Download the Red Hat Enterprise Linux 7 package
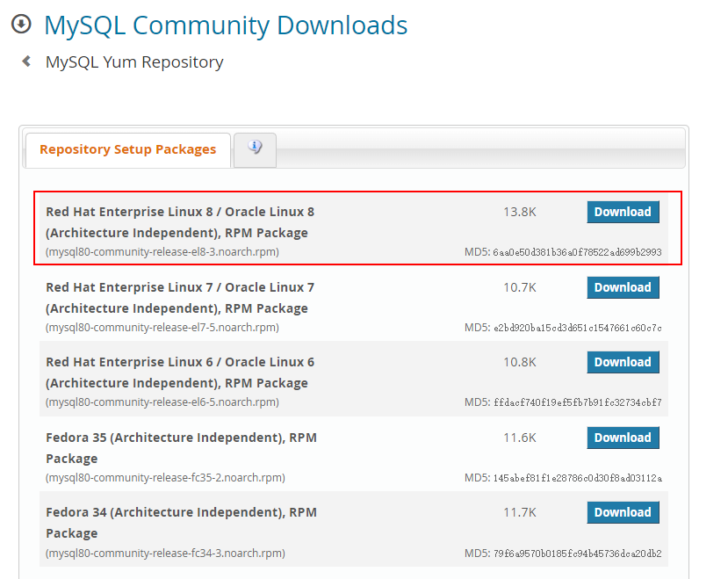 (x=623, y=287)
